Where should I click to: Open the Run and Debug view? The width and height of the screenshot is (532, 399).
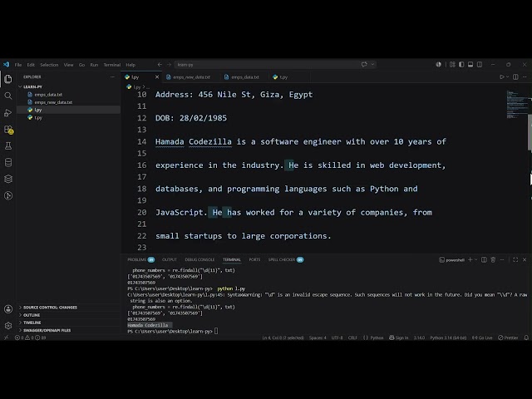[8, 113]
